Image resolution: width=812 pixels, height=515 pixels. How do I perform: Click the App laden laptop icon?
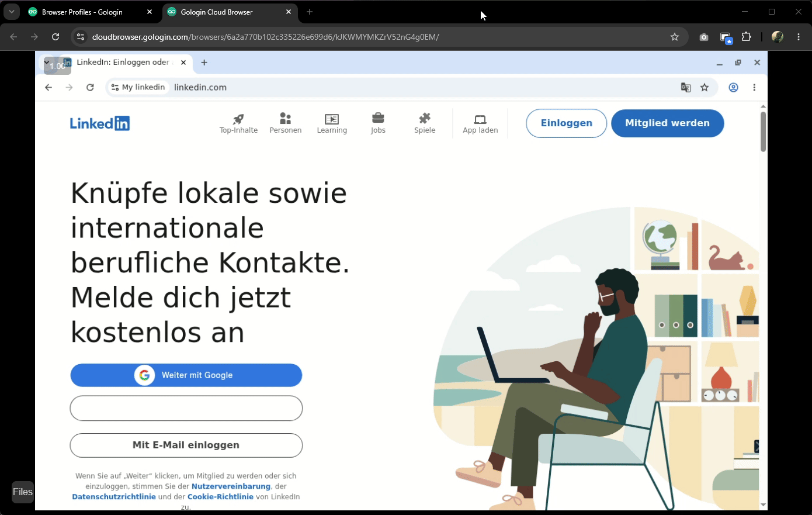(x=480, y=119)
